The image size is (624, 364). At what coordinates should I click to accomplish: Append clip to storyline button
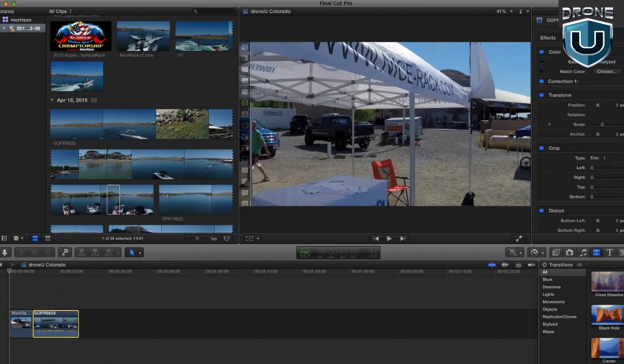tap(110, 253)
